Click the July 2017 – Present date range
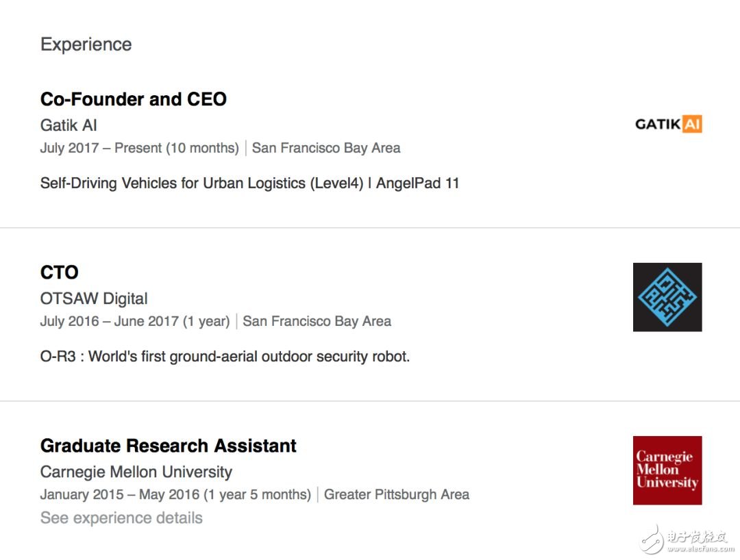This screenshot has width=740, height=560. 139,148
